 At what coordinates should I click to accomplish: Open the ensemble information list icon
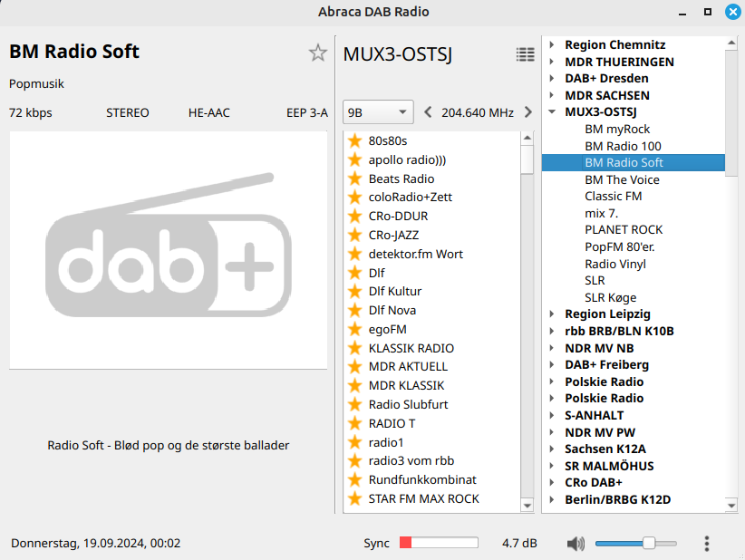525,54
